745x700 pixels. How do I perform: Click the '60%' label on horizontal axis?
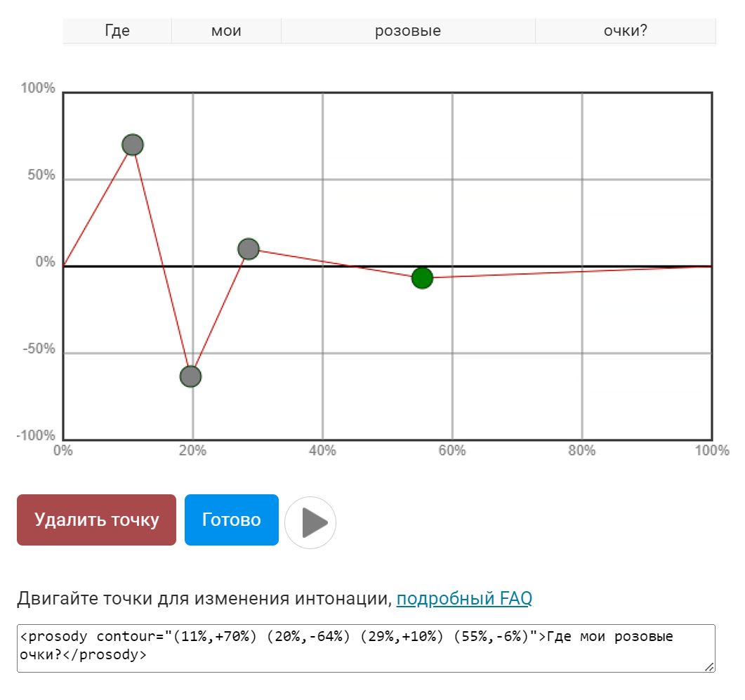tap(452, 451)
